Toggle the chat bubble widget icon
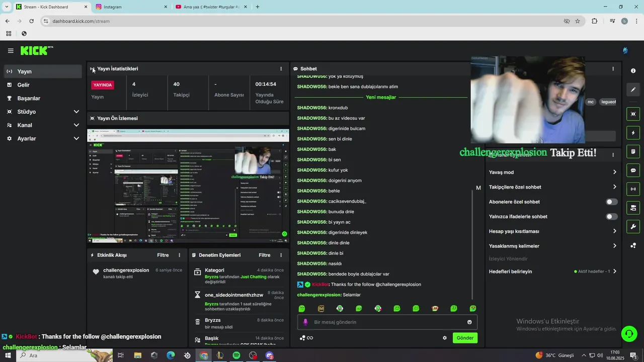644x362 pixels. coord(633,170)
